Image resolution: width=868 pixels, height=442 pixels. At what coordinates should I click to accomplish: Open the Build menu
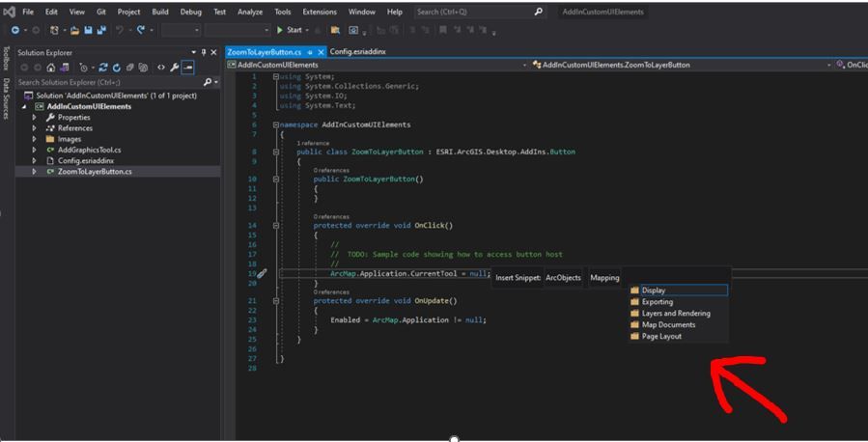point(159,12)
